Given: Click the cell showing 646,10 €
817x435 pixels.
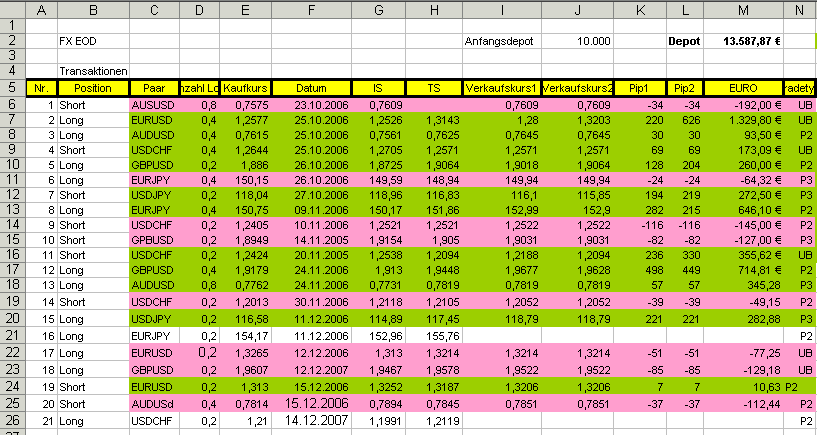Looking at the screenshot, I should pos(744,211).
